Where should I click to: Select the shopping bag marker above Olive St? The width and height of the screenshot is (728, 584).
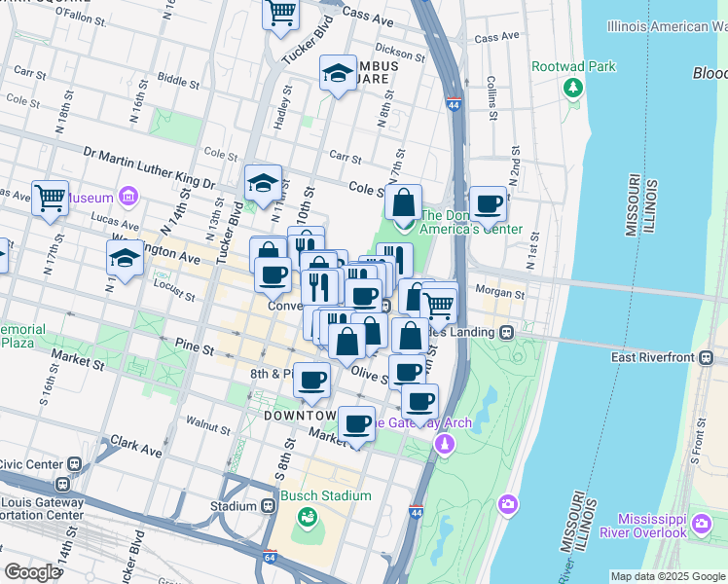click(x=346, y=345)
